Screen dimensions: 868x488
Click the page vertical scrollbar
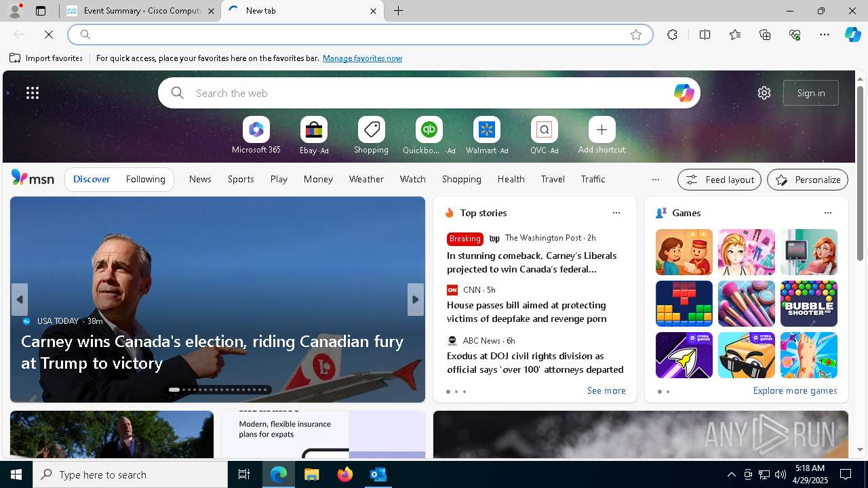[x=860, y=174]
